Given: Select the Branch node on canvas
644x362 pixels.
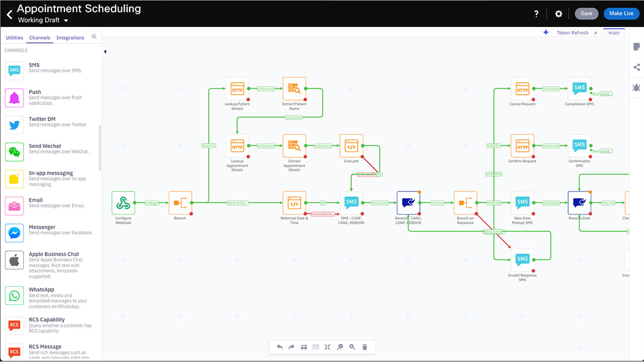Looking at the screenshot, I should tap(180, 203).
